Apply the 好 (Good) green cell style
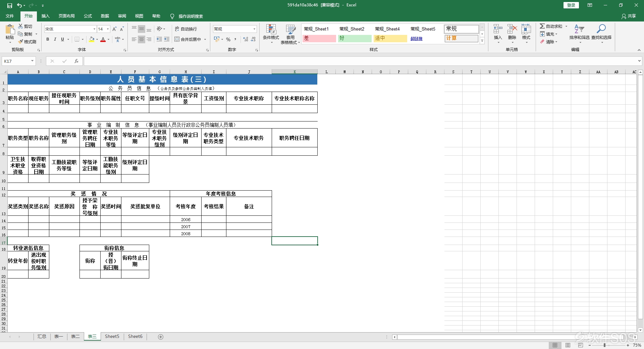This screenshot has height=349, width=644. pyautogui.click(x=355, y=38)
